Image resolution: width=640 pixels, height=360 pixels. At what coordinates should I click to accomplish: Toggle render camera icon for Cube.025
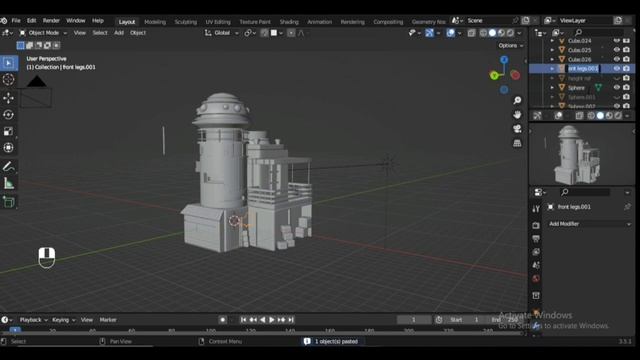pos(627,50)
